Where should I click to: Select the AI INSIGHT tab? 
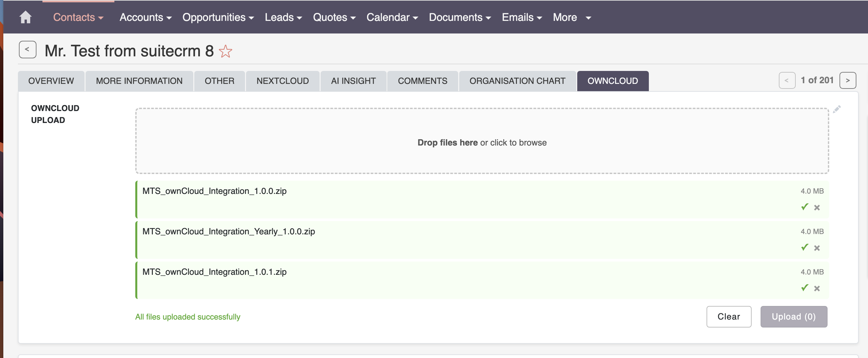[x=353, y=81]
